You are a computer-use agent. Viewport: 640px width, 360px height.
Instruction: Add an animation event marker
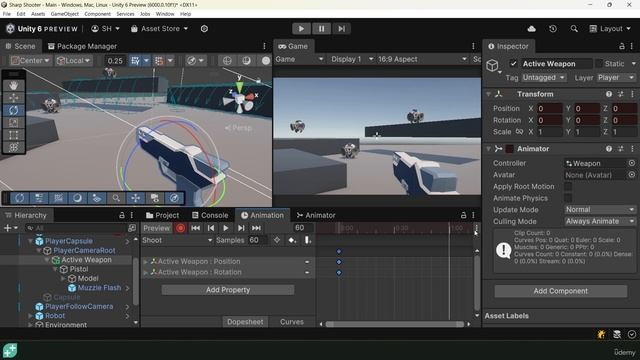click(307, 240)
